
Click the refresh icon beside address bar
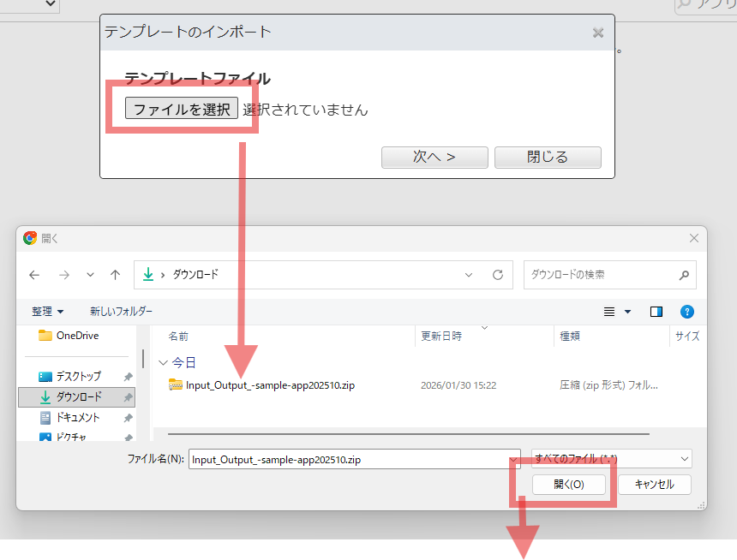[497, 275]
